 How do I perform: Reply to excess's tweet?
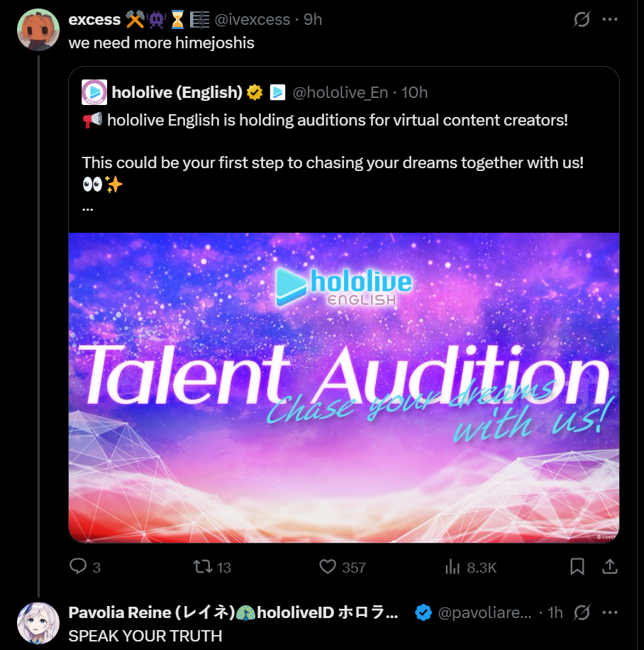[78, 566]
